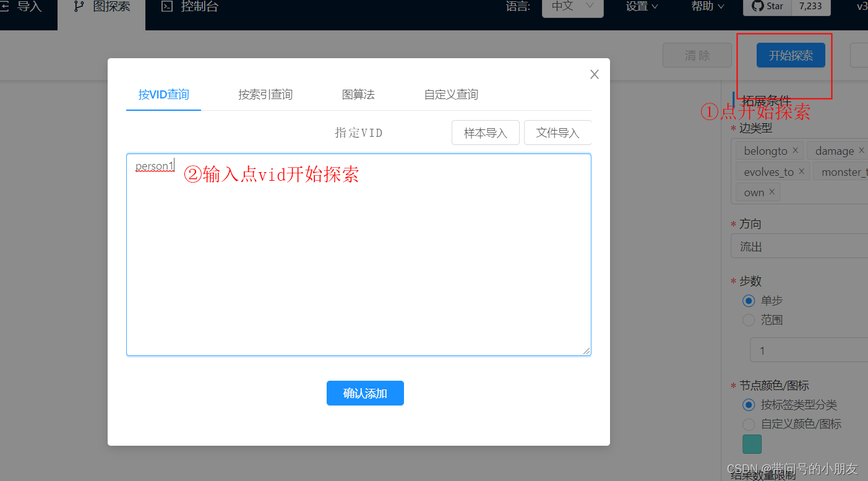The height and width of the screenshot is (481, 868).
Task: Click the text area resize handle
Action: 587,351
